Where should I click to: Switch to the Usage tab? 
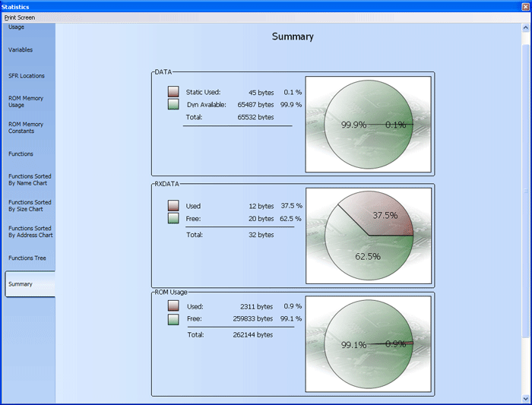pyautogui.click(x=16, y=27)
